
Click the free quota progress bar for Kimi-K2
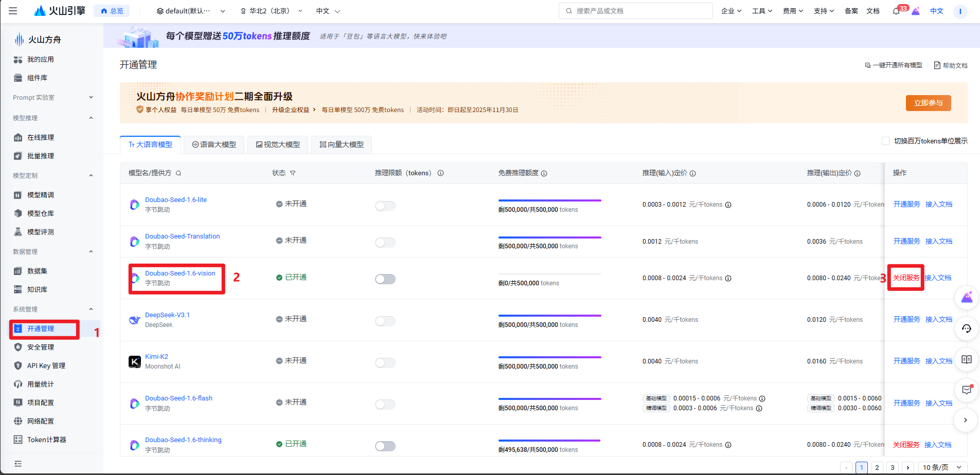549,357
